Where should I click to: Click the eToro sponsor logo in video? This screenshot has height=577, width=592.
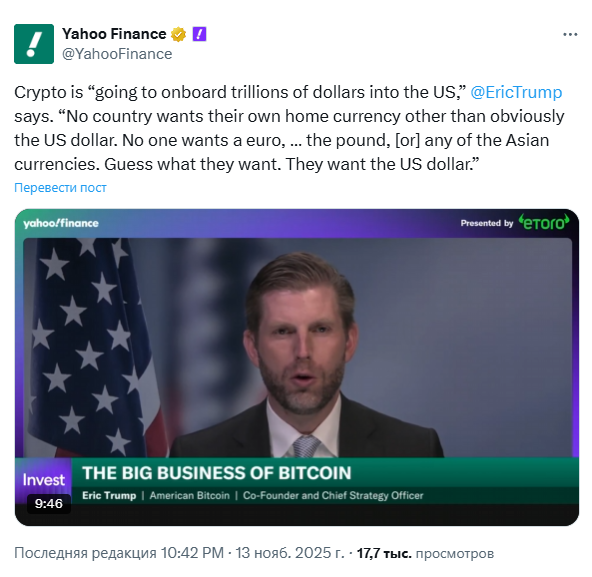coord(544,222)
